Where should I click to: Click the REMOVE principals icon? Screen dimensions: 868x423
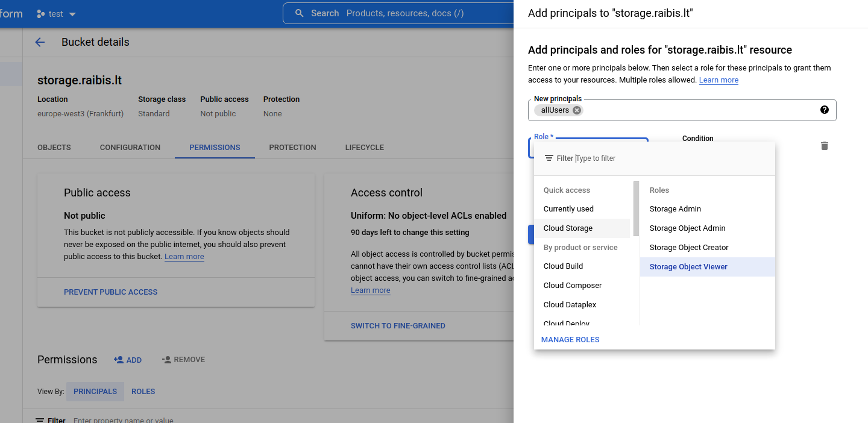pyautogui.click(x=167, y=359)
